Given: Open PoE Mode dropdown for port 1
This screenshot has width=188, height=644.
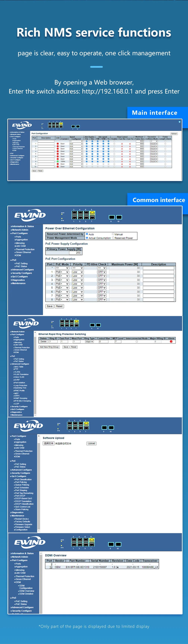Looking at the screenshot, I should point(62,272).
